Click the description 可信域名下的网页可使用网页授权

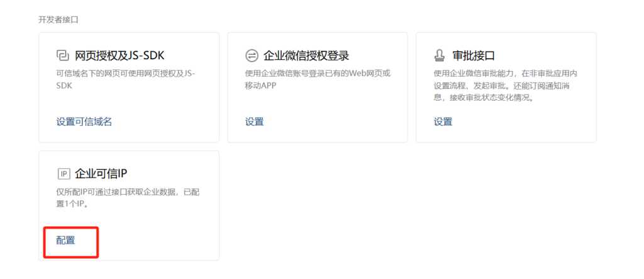(x=126, y=79)
